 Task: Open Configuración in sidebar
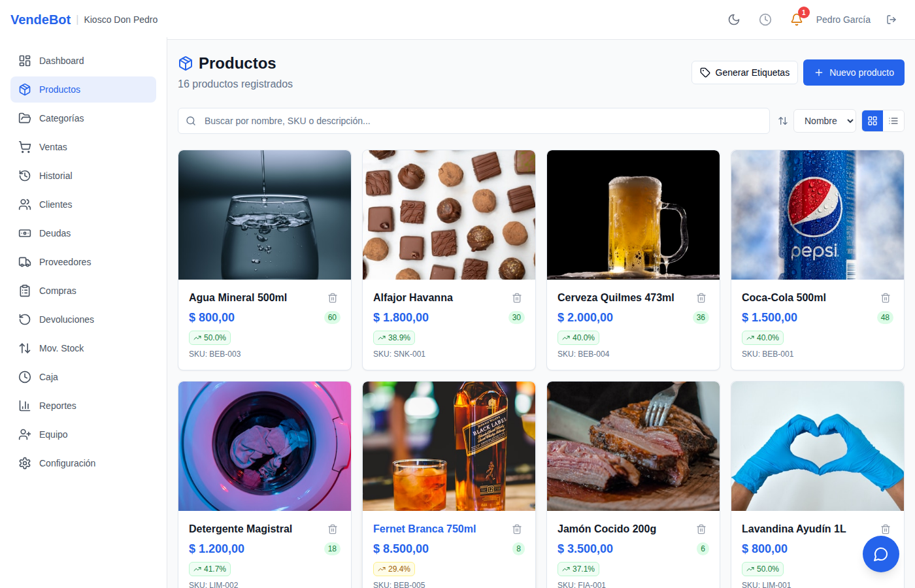coord(83,463)
